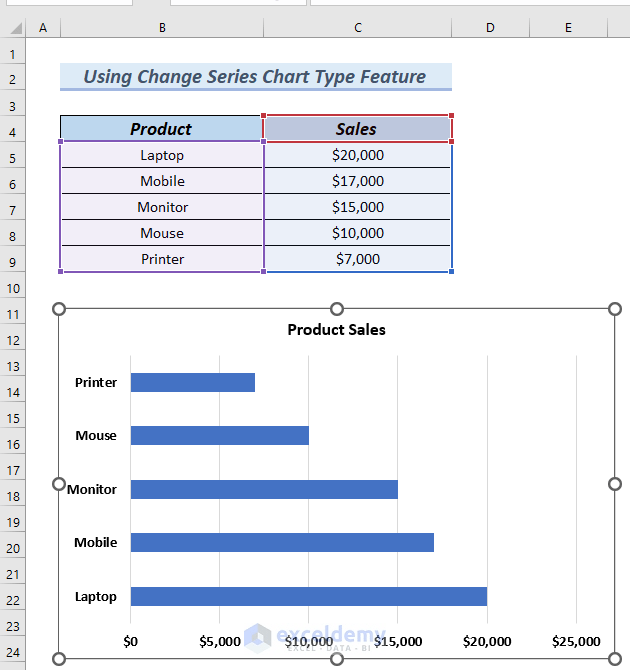
Task: Select the $15,000 sales cell
Action: click(358, 207)
